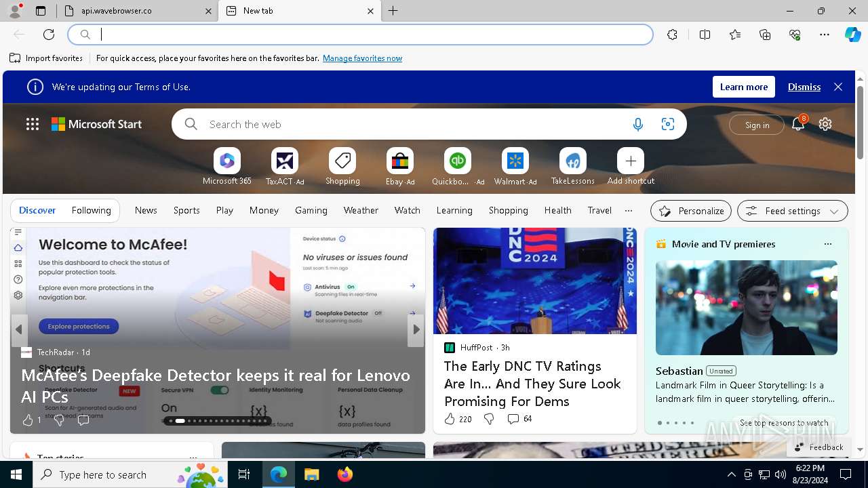Show more feed categories ellipsis
The width and height of the screenshot is (868, 488).
pos(629,210)
